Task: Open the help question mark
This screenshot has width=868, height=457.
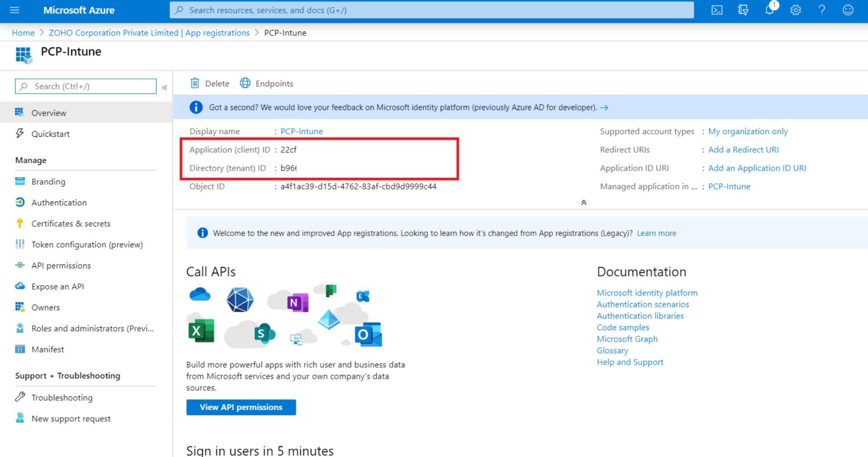Action: click(x=822, y=10)
